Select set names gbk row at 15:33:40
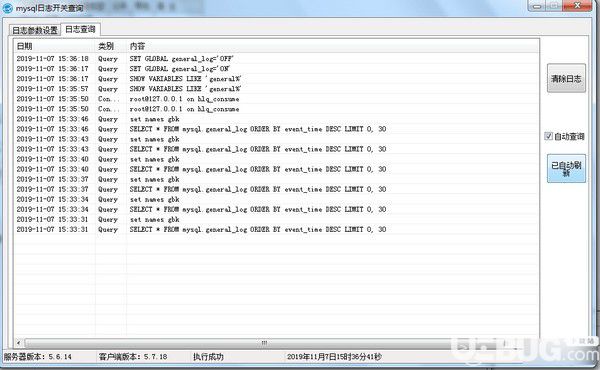The image size is (600, 370). (x=276, y=159)
